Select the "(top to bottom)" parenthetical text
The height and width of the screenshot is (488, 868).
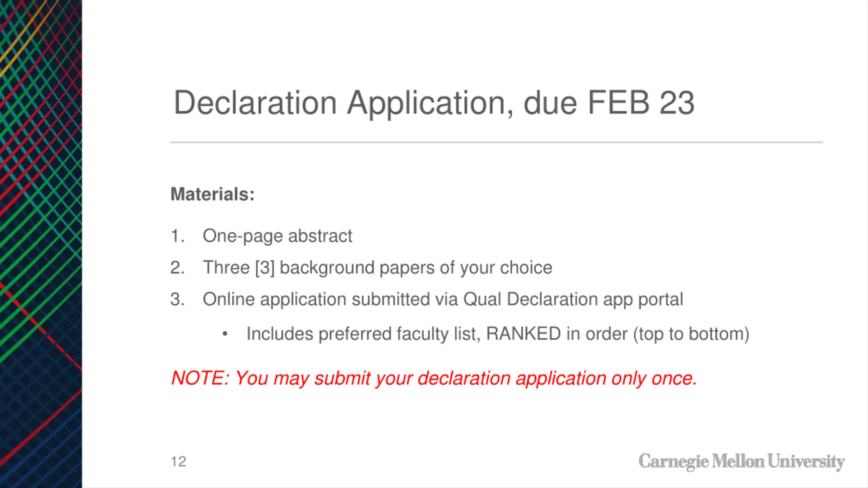point(691,334)
